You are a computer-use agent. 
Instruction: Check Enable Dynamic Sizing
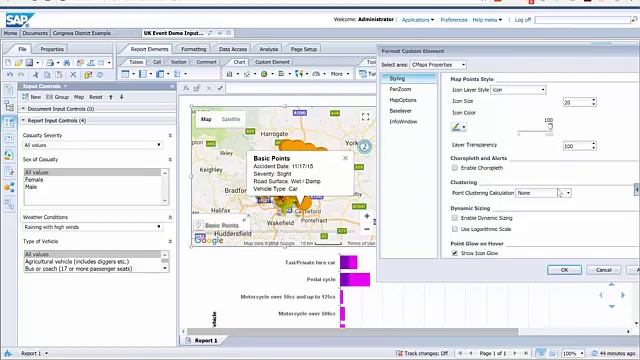pyautogui.click(x=455, y=218)
